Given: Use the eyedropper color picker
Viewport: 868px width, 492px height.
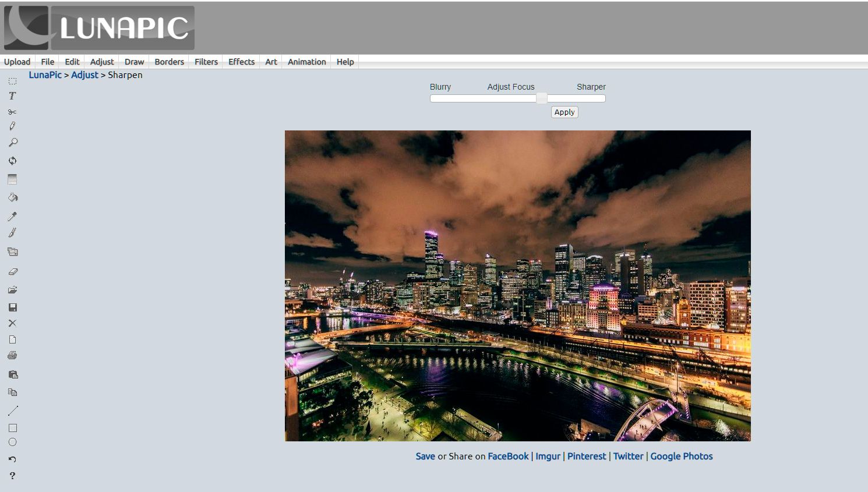Looking at the screenshot, I should [12, 216].
